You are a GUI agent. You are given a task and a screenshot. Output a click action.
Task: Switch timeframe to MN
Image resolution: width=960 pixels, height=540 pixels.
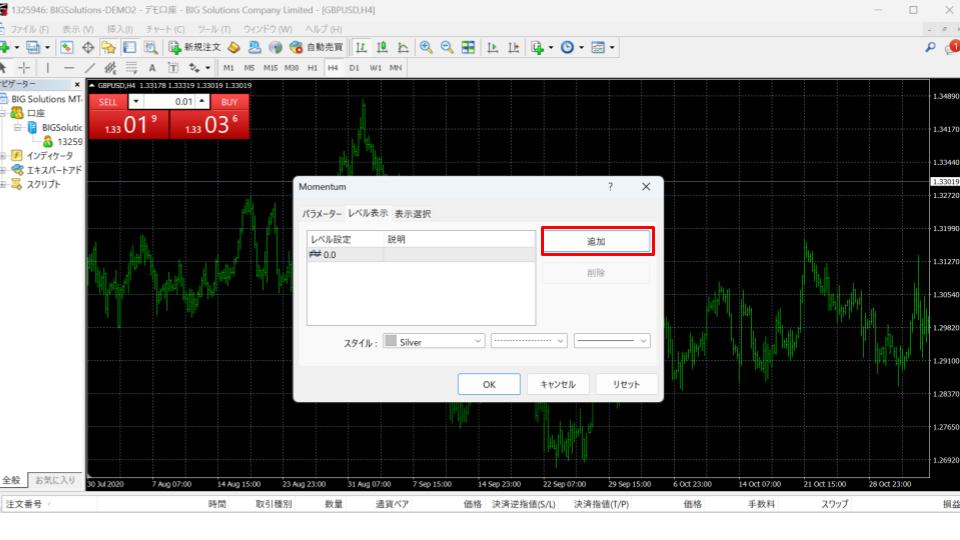tap(396, 68)
